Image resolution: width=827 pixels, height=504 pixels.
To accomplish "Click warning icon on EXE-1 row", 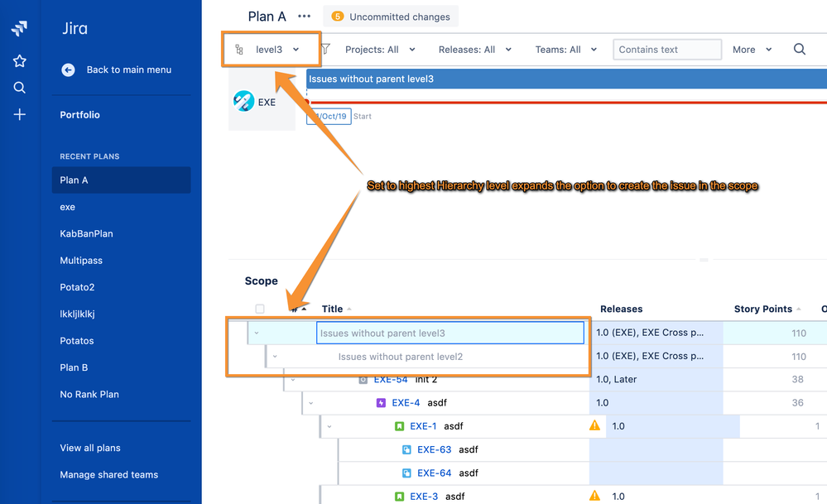I will coord(595,425).
